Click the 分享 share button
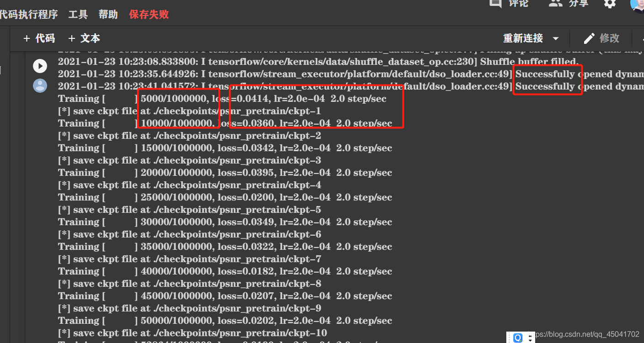Viewport: 644px width, 343px height. tap(569, 4)
